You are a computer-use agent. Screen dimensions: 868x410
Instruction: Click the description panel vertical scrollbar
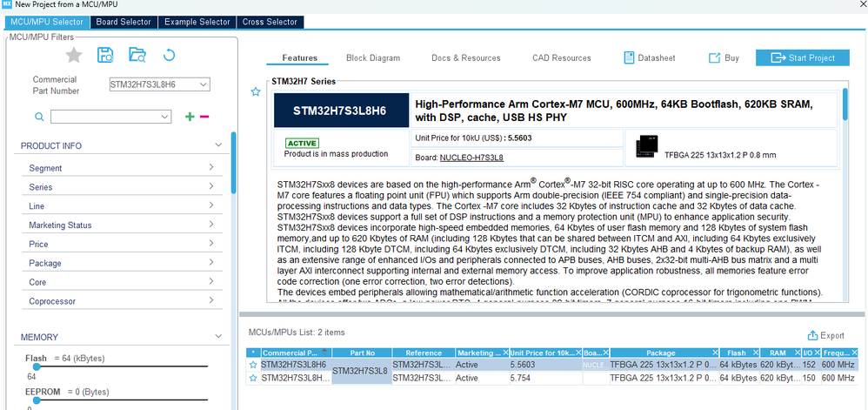[x=845, y=104]
